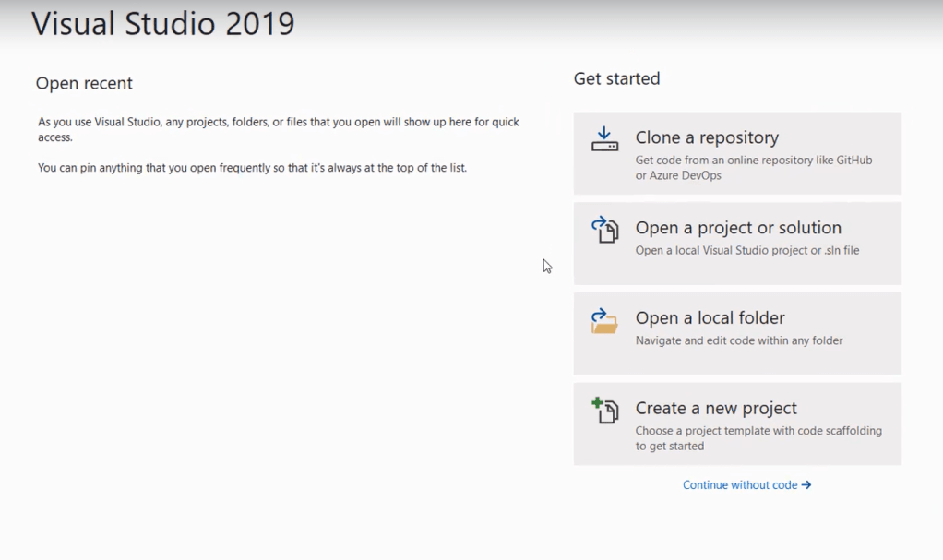The image size is (943, 560).
Task: Click the 'You can pin anything' paragraph
Action: click(252, 168)
